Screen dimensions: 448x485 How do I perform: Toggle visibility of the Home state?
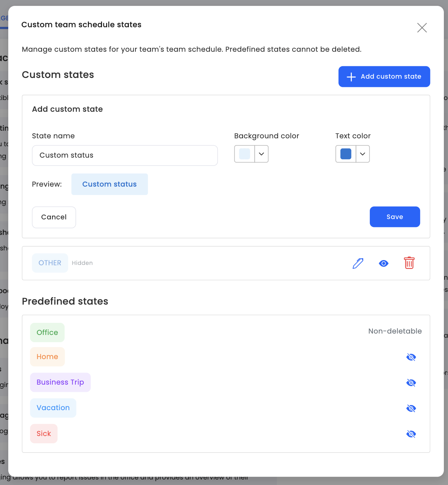tap(411, 357)
